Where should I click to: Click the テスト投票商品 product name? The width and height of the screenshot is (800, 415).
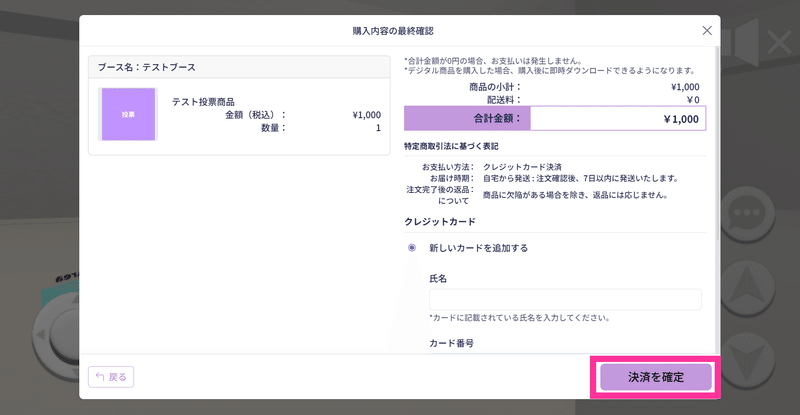[203, 102]
